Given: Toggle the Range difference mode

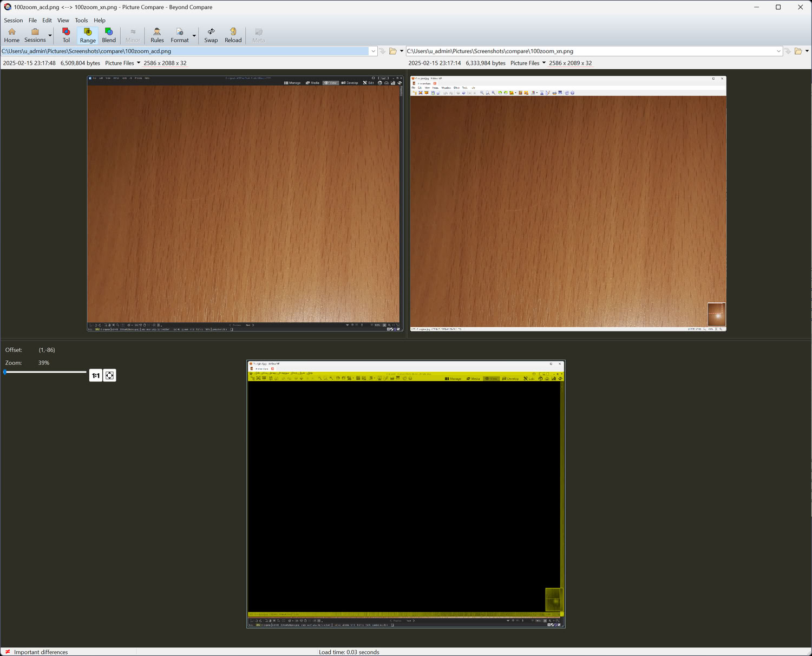Looking at the screenshot, I should click(88, 35).
